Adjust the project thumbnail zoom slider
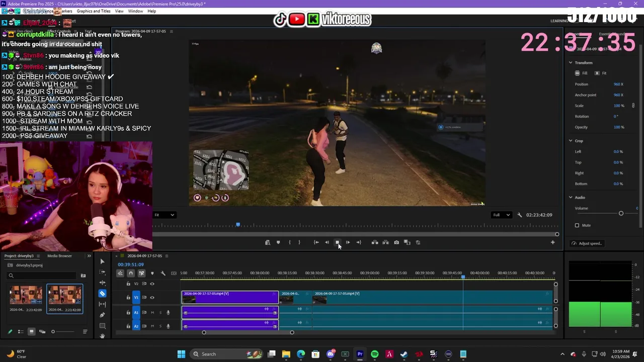Screen dimensions: 644x362 pyautogui.click(x=53, y=331)
